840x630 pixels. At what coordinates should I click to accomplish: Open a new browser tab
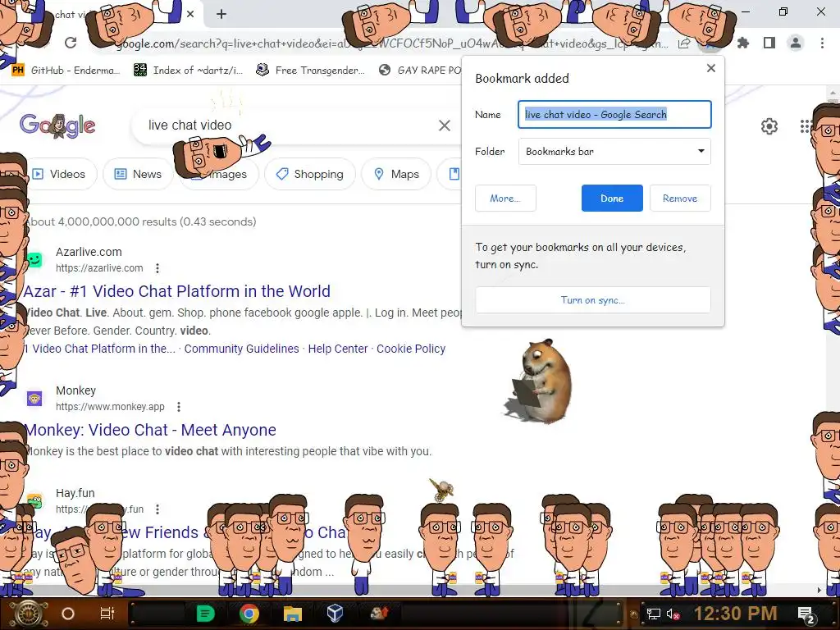[x=221, y=14]
